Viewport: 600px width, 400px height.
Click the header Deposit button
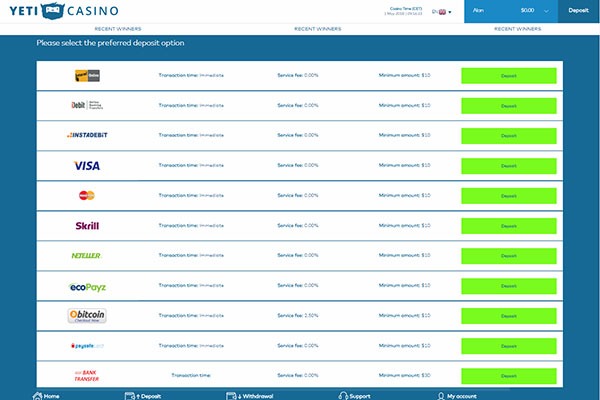(578, 11)
